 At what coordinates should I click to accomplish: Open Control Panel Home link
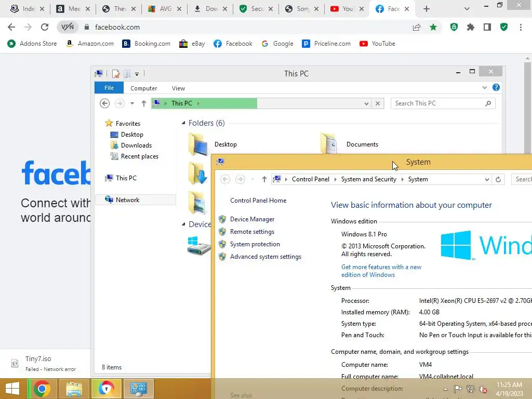click(258, 201)
